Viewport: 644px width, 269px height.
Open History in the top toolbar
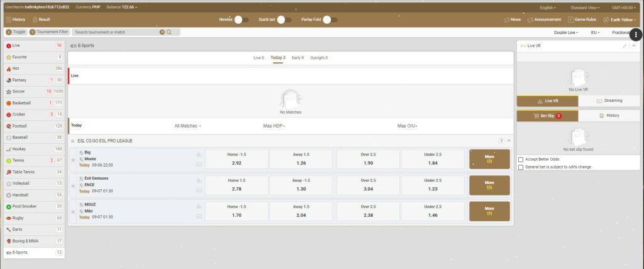16,19
